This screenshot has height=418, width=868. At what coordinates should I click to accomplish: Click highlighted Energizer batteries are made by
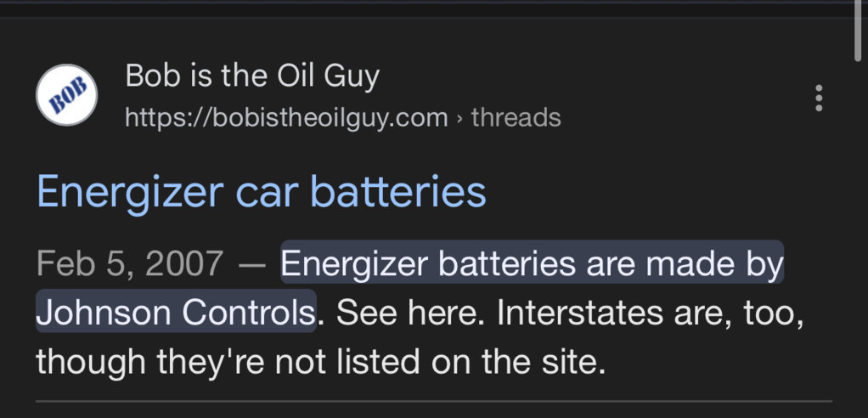532,263
